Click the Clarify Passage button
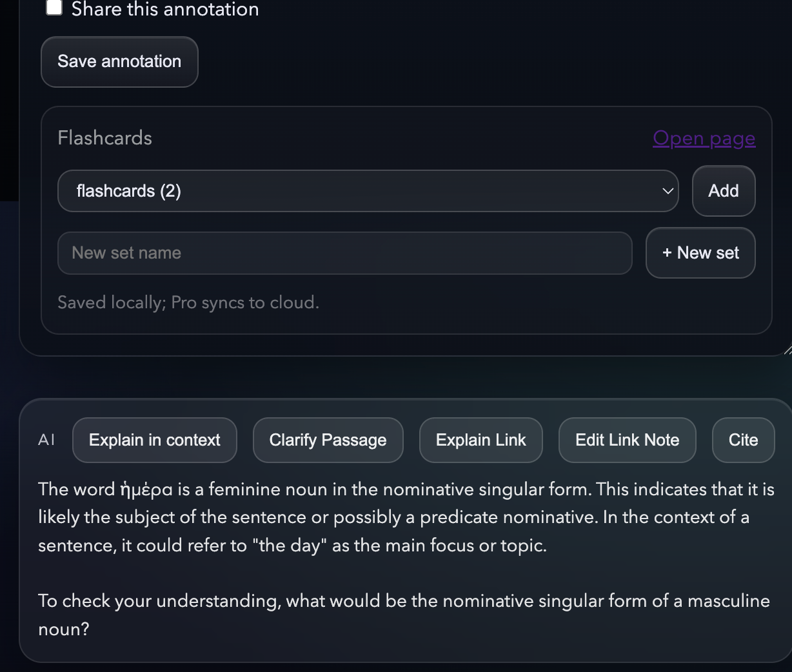792x672 pixels. [328, 440]
